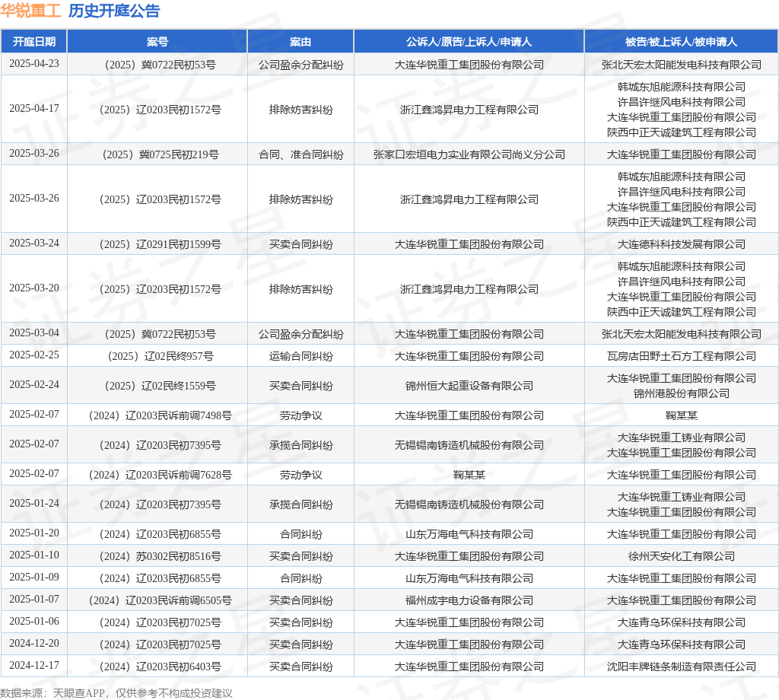Select the 案由 column header
This screenshot has height=700, width=779.
[300, 42]
